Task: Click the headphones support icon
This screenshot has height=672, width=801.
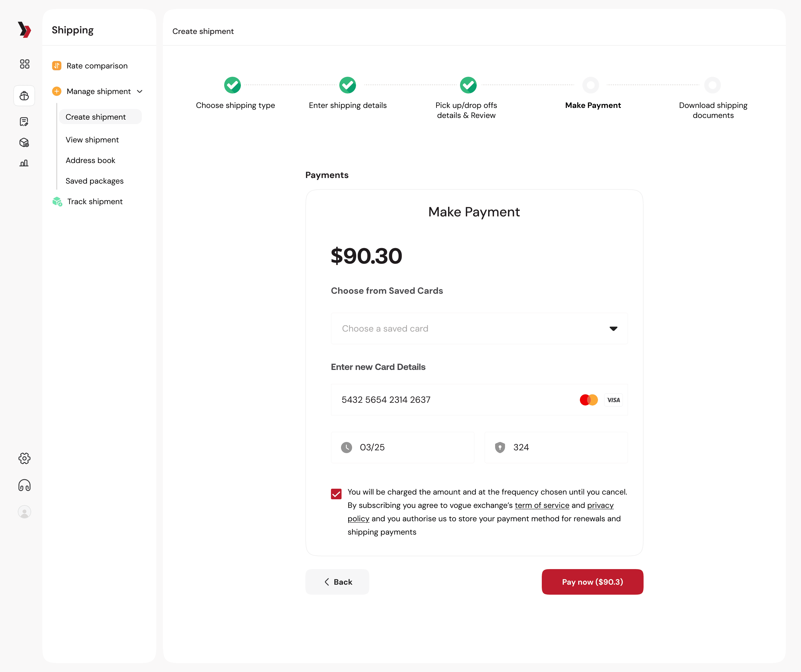Action: 24,485
